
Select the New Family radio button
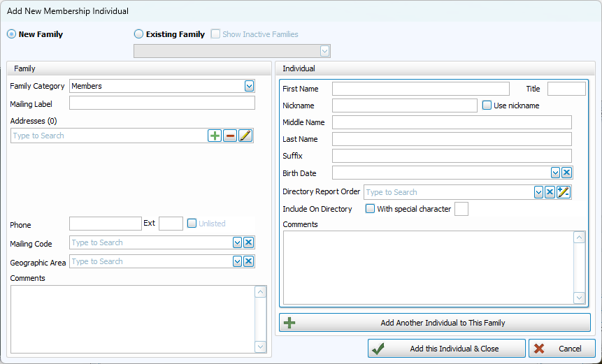point(11,34)
